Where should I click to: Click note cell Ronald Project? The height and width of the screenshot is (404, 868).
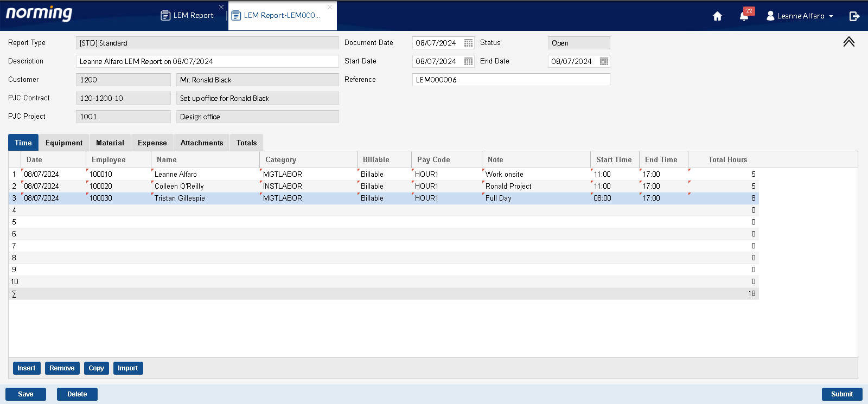click(x=536, y=186)
